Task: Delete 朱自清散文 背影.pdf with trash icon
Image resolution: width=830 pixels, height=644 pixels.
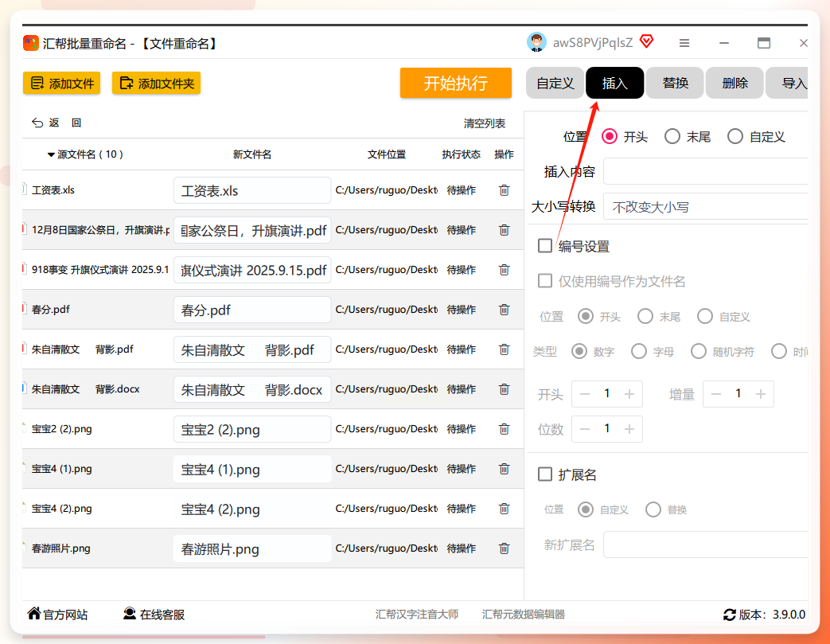Action: coord(504,349)
